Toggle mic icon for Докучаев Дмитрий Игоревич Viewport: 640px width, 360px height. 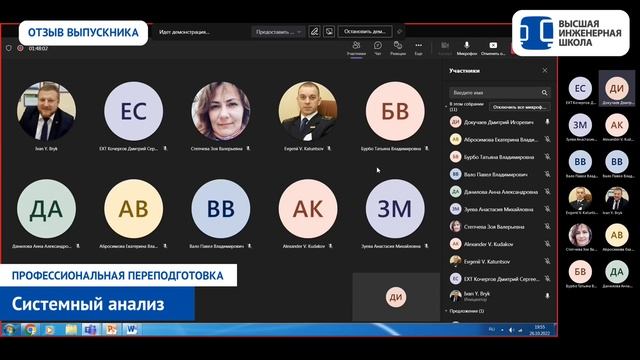pos(547,122)
